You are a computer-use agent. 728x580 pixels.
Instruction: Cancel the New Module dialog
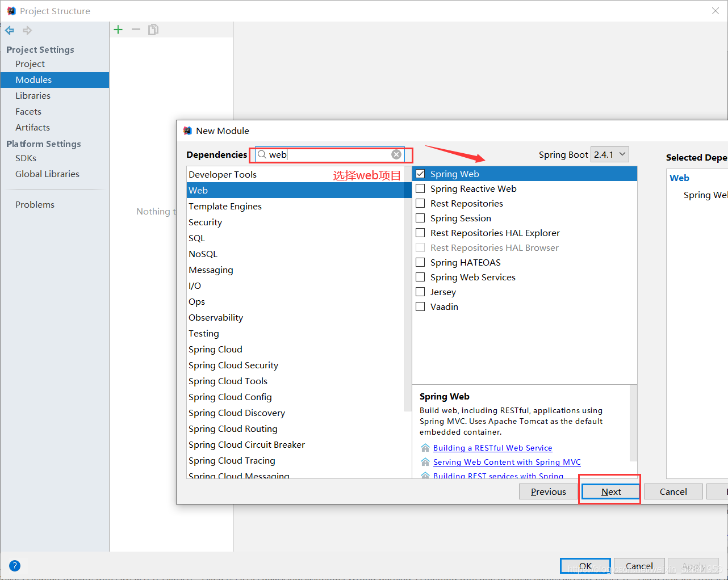click(673, 491)
